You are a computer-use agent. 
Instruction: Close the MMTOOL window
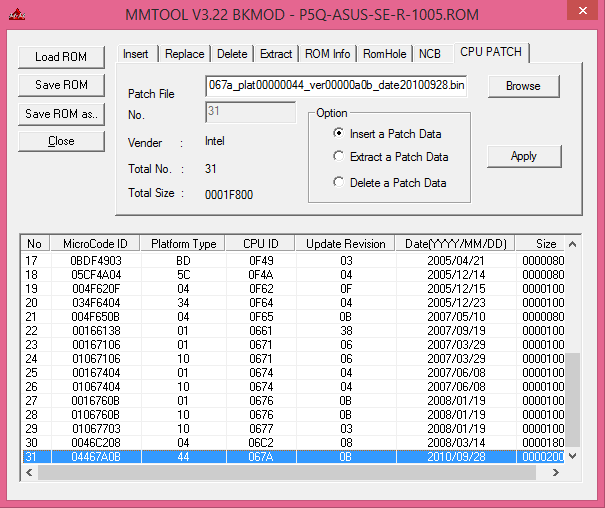click(x=583, y=10)
